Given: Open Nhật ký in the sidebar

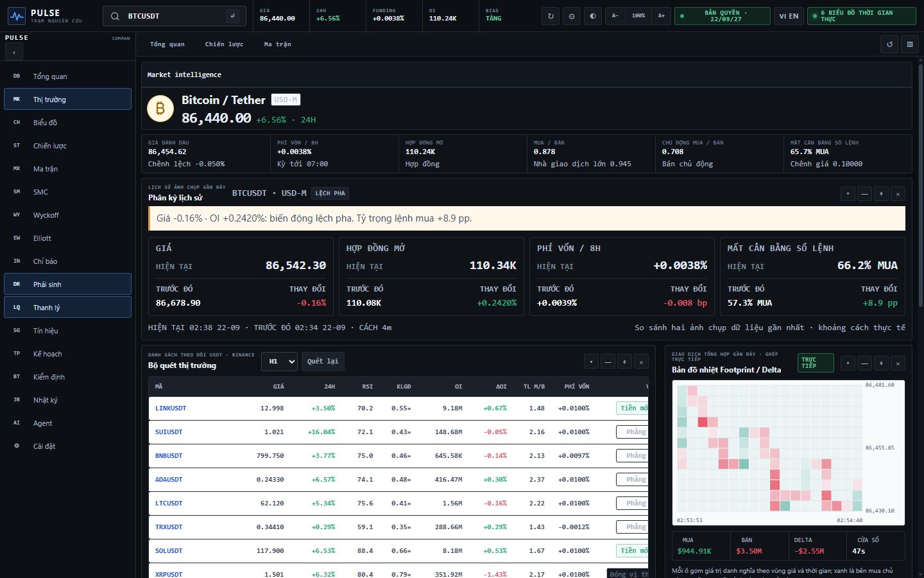Looking at the screenshot, I should coord(67,400).
